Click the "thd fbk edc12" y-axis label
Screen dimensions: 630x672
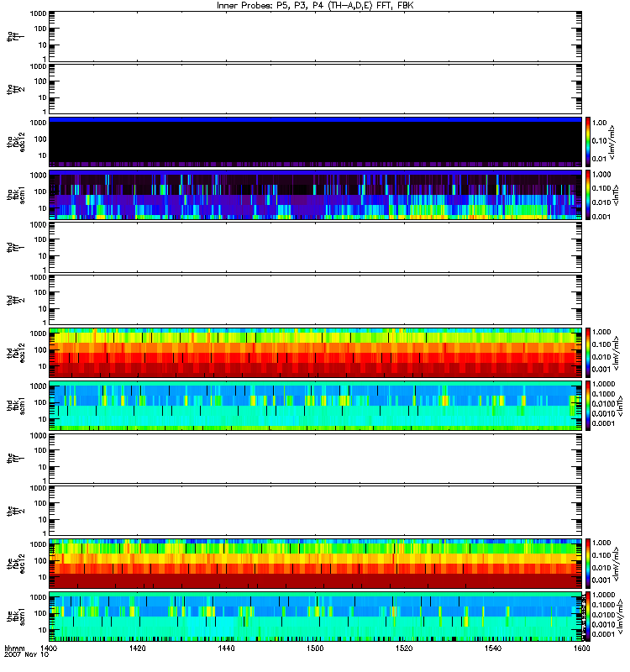(x=15, y=353)
